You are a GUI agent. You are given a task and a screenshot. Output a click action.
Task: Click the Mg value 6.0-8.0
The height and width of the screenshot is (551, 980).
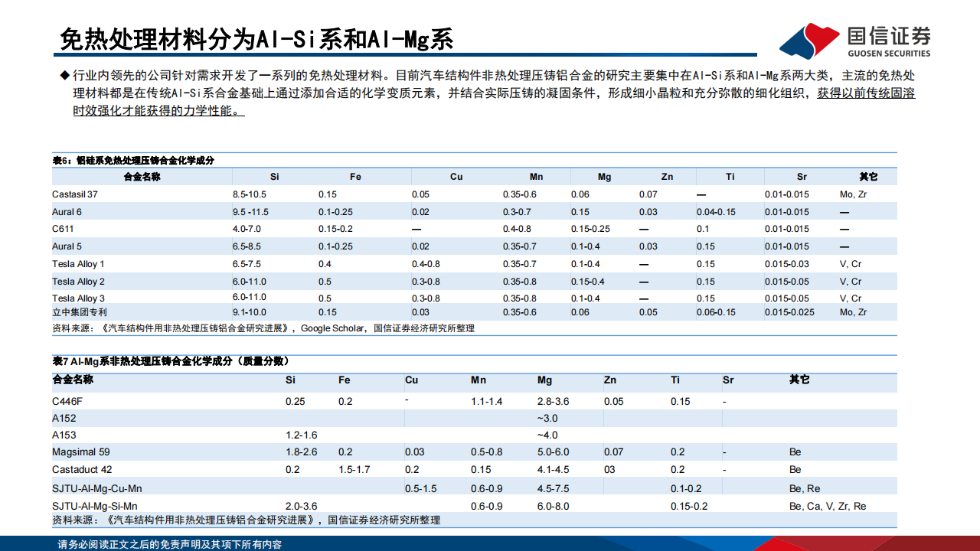coord(553,506)
